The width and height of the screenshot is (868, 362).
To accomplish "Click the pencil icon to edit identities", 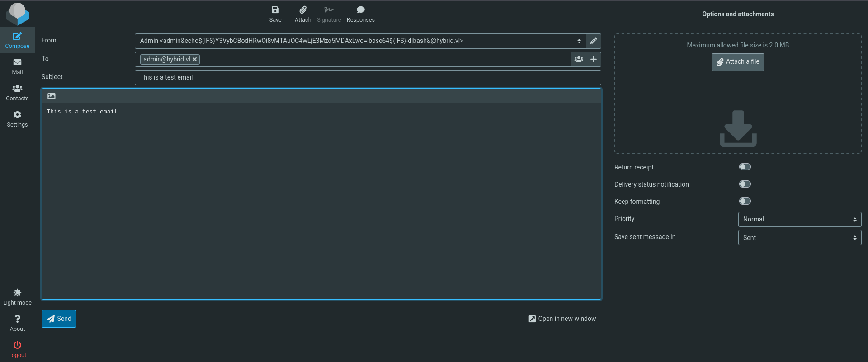I will (593, 41).
